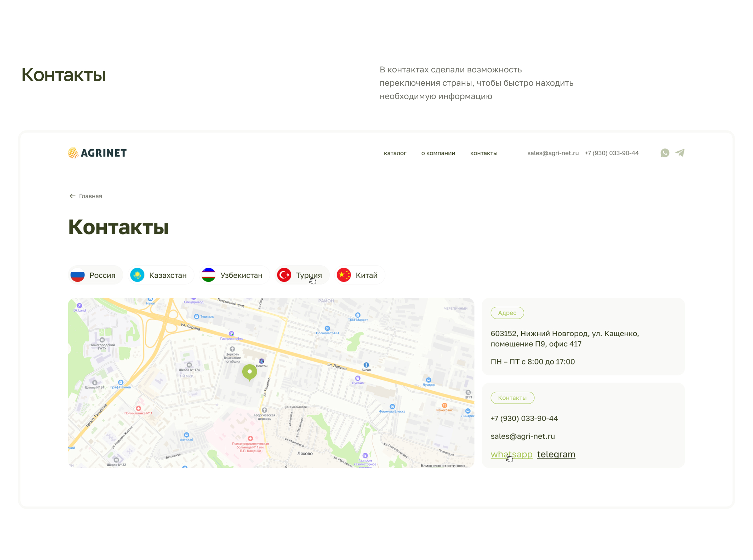753x560 pixels.
Task: Click the working hours ПН – ПТ text
Action: [x=532, y=362]
